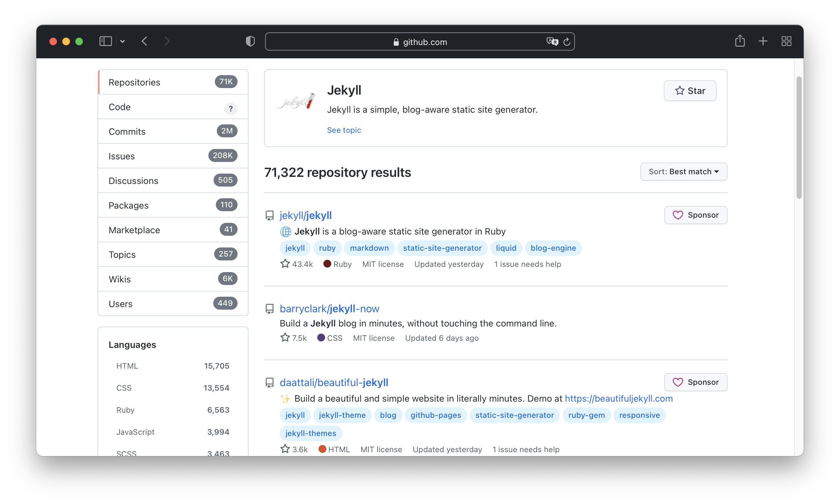Click See topic link for Jekyll
The image size is (840, 504).
coord(344,130)
